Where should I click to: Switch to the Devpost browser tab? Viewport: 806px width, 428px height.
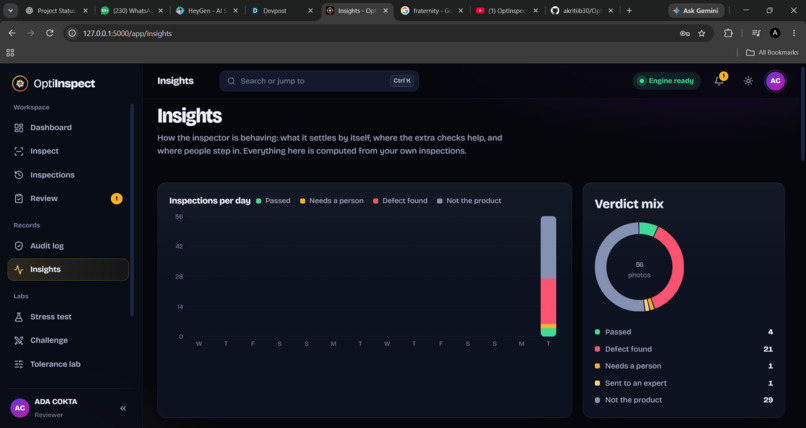282,10
